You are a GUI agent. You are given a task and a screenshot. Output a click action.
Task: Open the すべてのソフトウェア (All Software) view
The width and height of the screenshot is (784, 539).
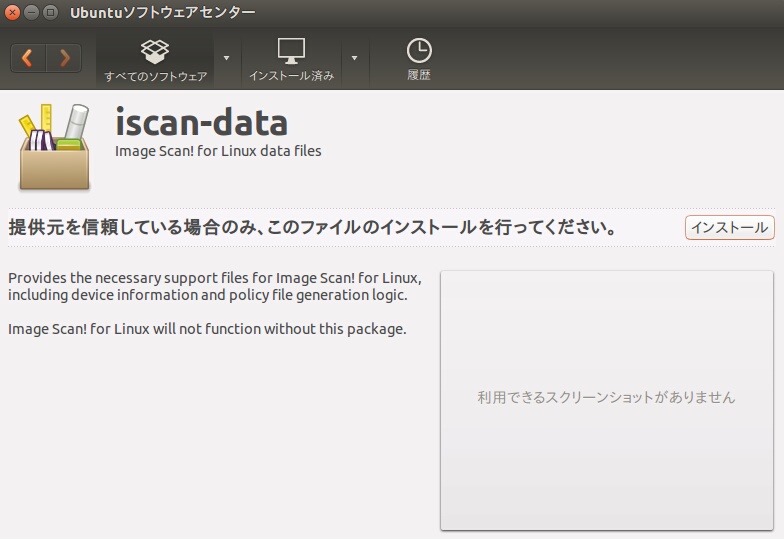pyautogui.click(x=155, y=60)
